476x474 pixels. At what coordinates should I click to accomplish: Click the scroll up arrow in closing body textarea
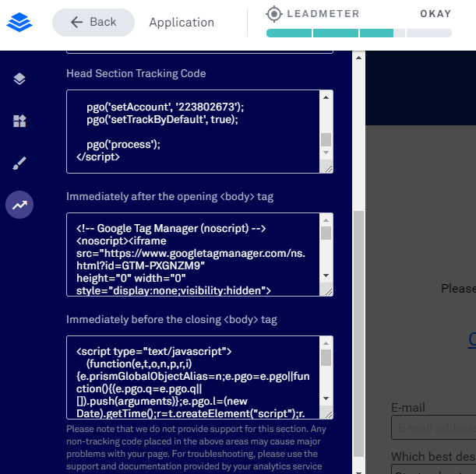(x=326, y=343)
